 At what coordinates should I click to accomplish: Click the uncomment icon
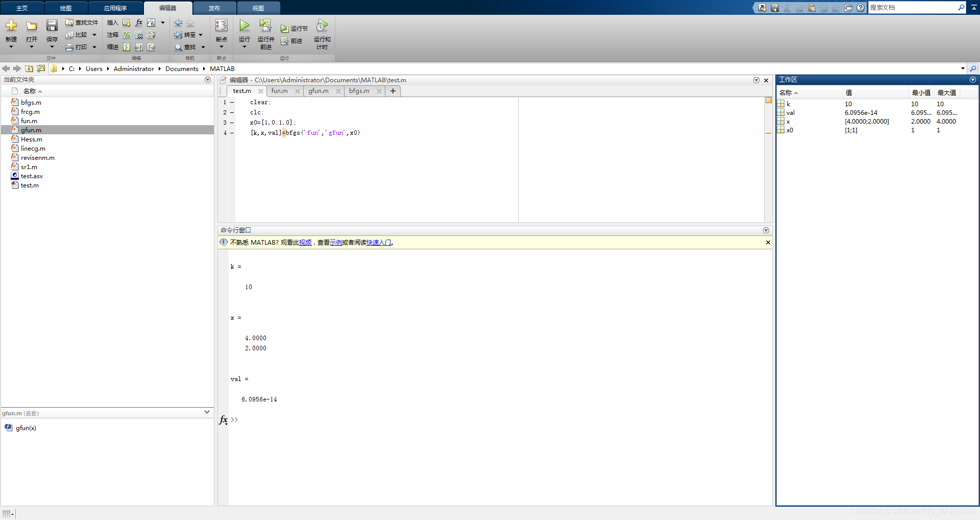139,35
